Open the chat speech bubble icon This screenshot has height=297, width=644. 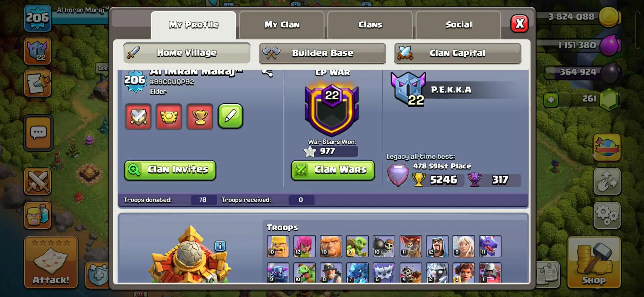(x=38, y=133)
